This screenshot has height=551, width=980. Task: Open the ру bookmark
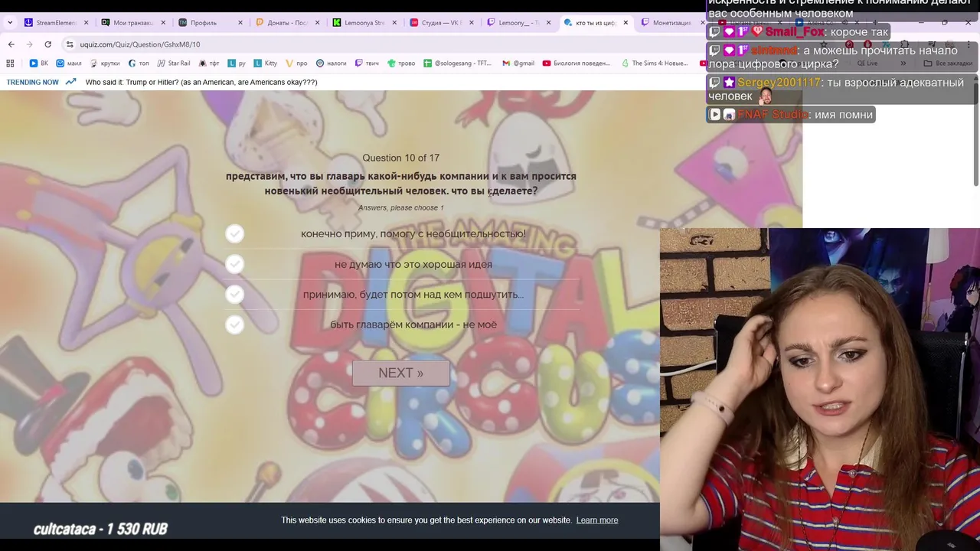point(237,64)
